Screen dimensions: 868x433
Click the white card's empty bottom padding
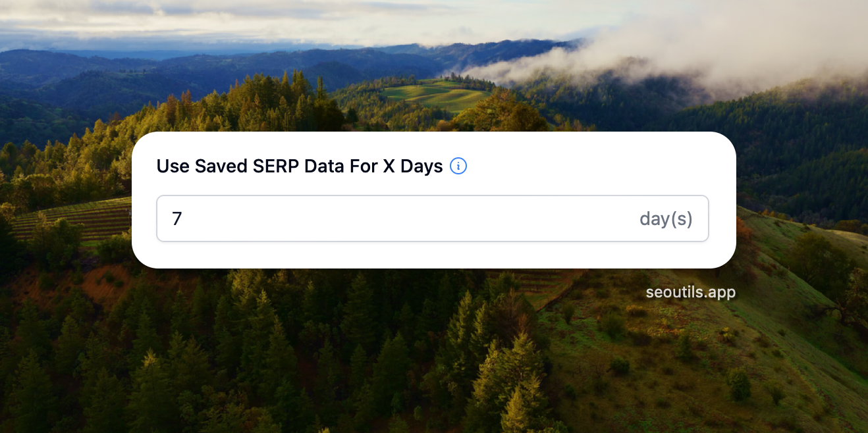[432, 255]
